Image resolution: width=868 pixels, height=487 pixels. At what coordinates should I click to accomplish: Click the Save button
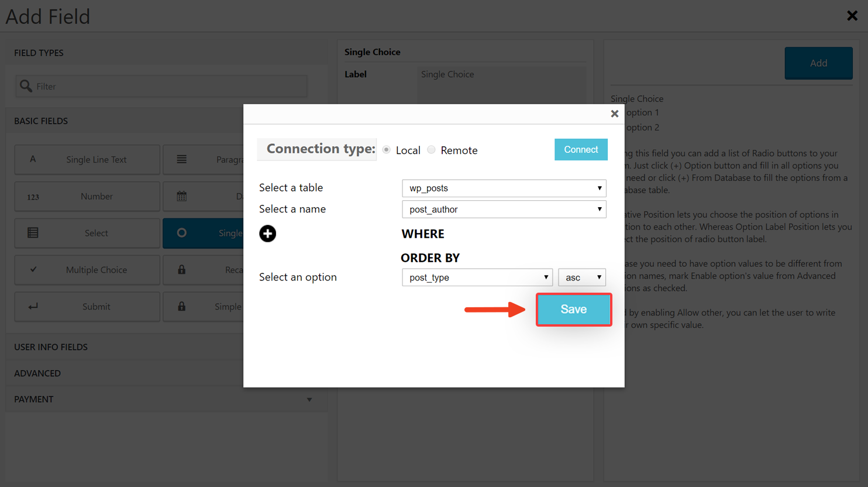pos(574,310)
